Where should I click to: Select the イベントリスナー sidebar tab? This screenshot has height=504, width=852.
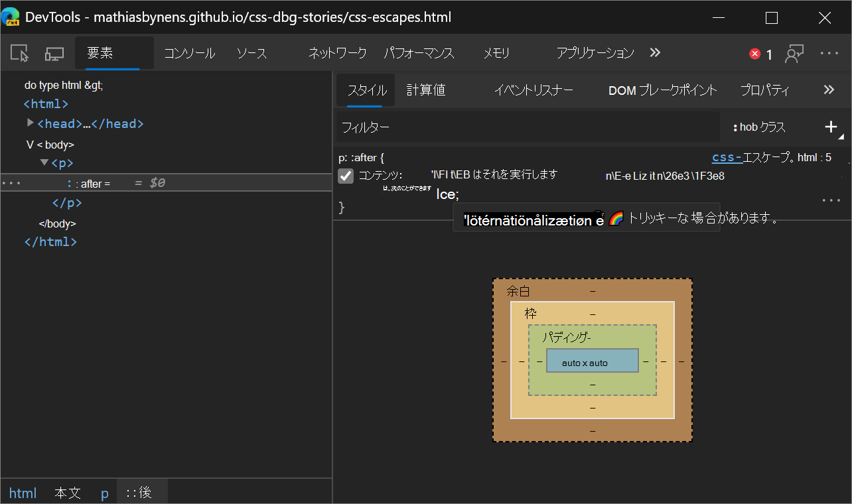[x=533, y=90]
